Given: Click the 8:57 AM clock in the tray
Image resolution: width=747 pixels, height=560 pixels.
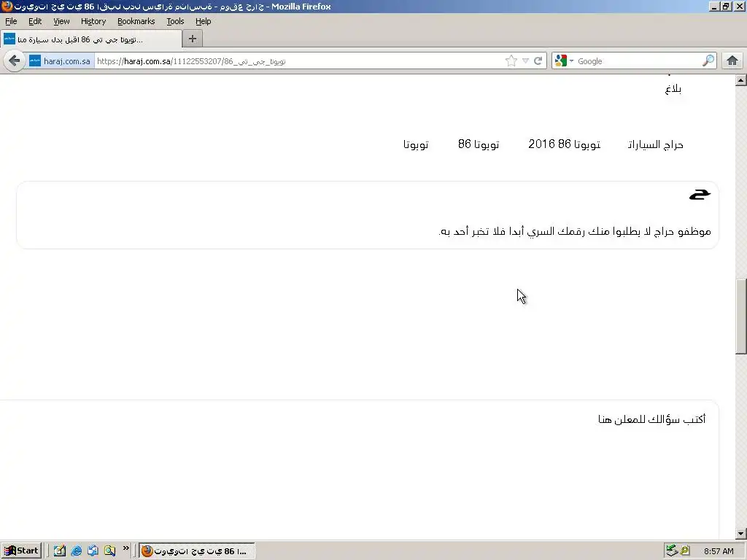Looking at the screenshot, I should (x=719, y=551).
